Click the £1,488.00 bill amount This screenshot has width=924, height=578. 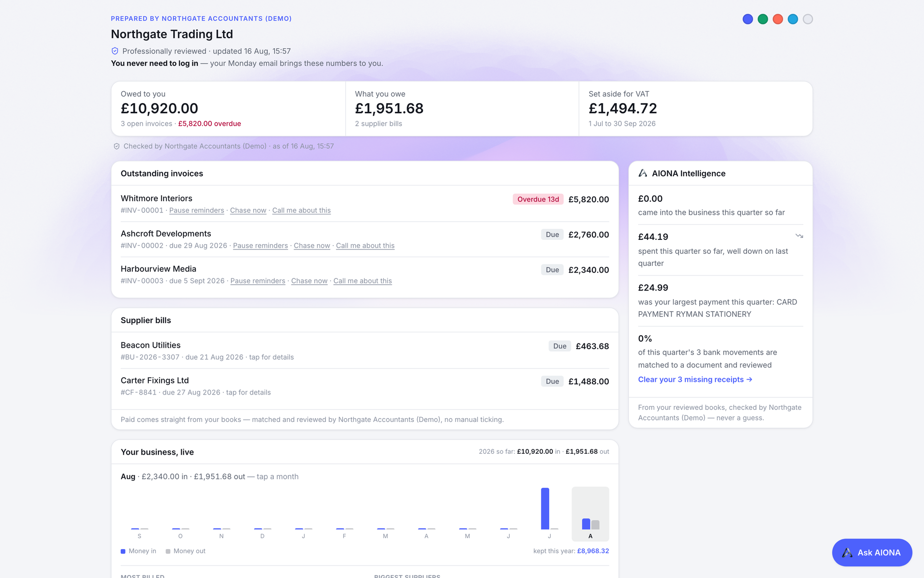click(589, 381)
